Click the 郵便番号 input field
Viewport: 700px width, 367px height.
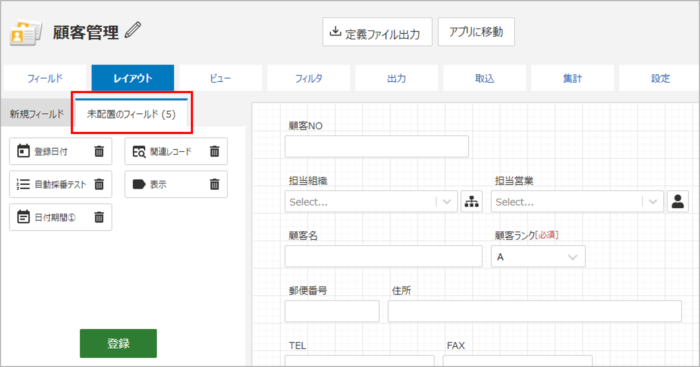[x=332, y=311]
